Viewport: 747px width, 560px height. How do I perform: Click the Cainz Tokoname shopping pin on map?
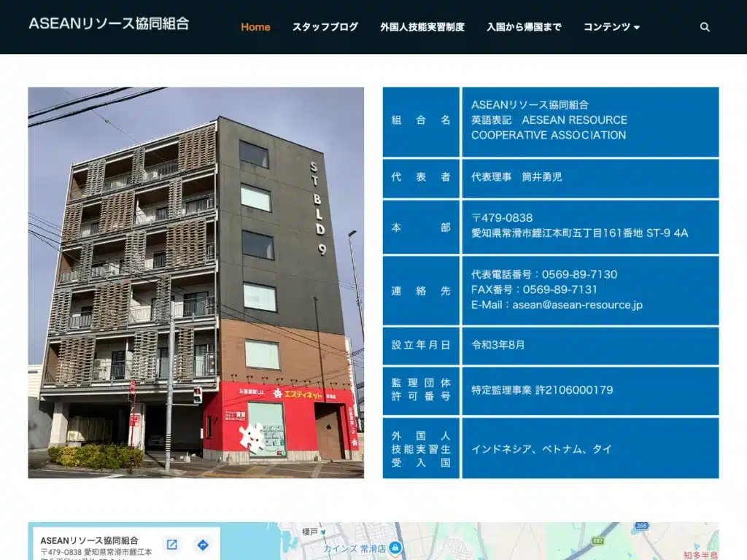tap(395, 548)
